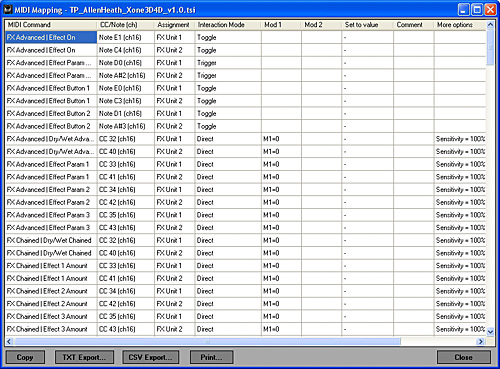Select the FX Advanced Effect Button 2 row for Note D1

[x=245, y=113]
